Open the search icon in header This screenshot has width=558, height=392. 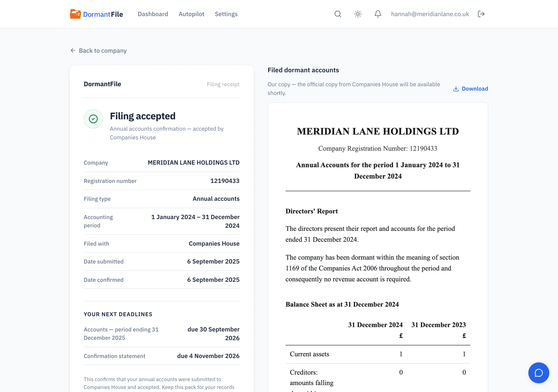tap(338, 14)
